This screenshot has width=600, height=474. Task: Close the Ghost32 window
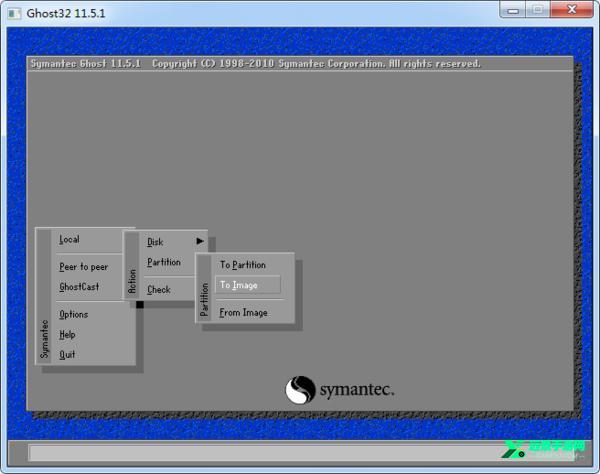[x=572, y=10]
